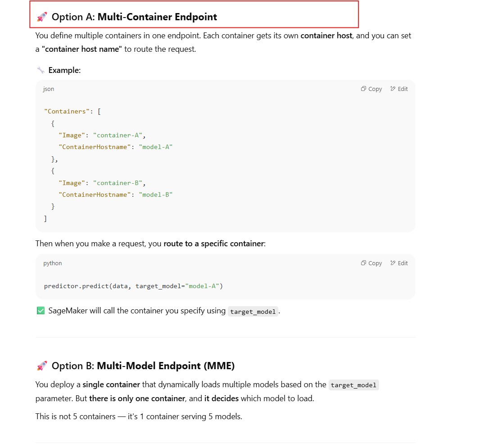
Task: Click the predictor.predict code line
Action: point(133,286)
